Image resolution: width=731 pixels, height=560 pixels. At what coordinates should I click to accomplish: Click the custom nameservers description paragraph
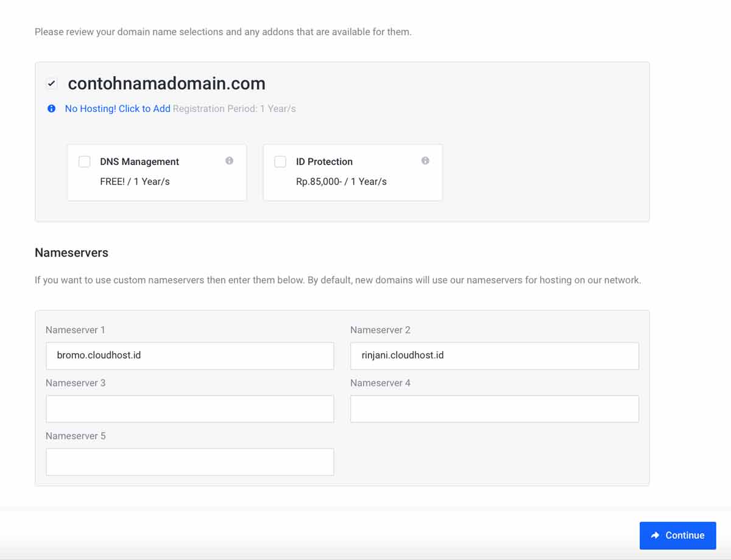[x=338, y=281]
